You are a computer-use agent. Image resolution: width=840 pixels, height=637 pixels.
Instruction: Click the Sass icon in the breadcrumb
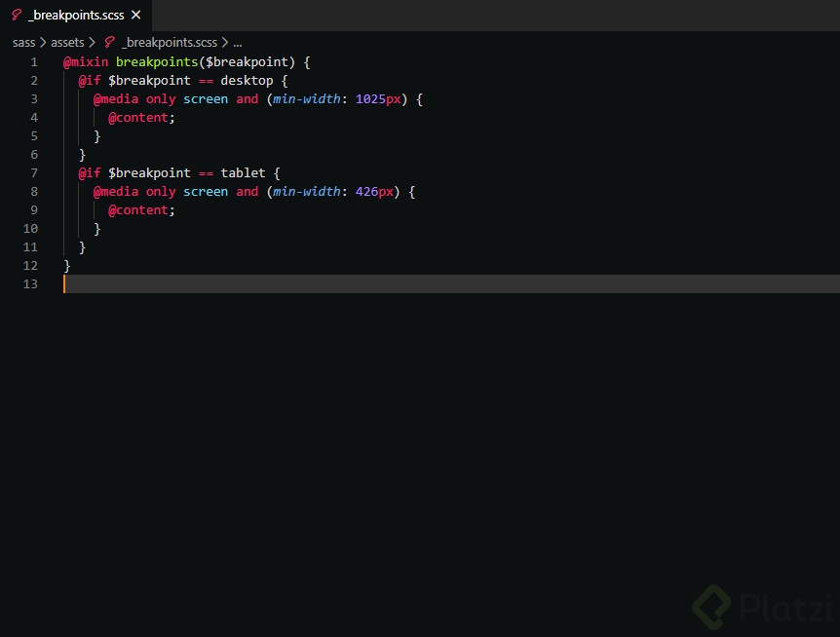coord(110,42)
